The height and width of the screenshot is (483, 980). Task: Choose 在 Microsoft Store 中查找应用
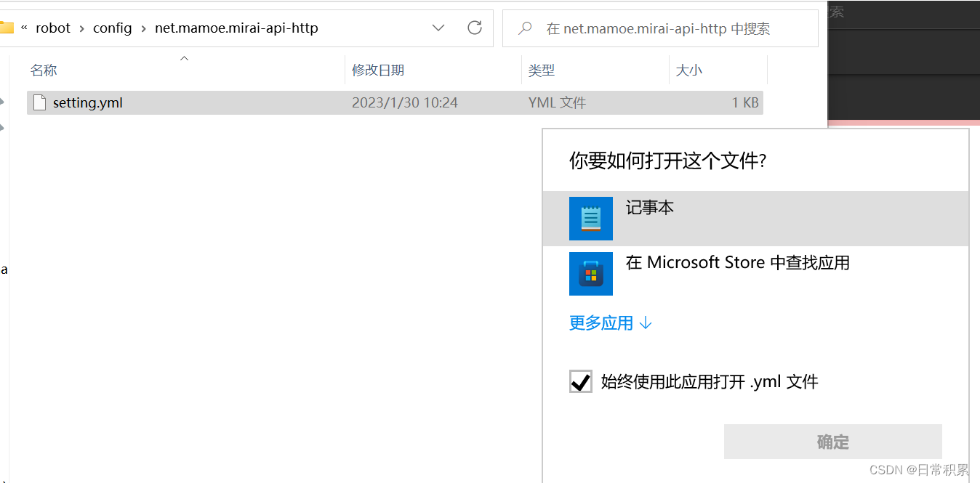click(755, 274)
